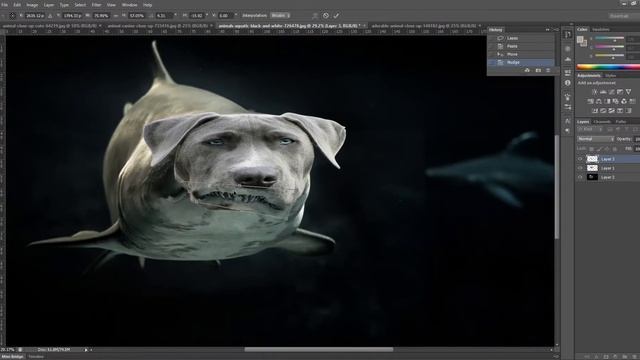Viewport: 640px width, 360px height.
Task: Open top icon in collapsed panel dock
Action: 568,35
